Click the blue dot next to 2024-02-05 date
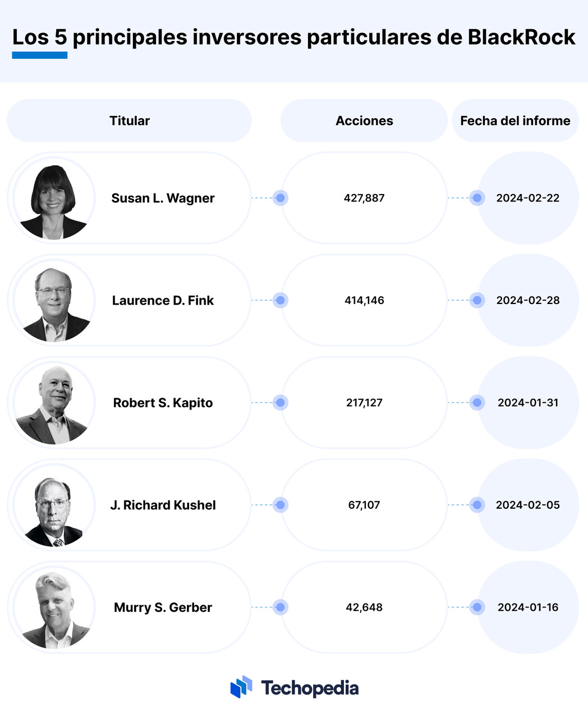Viewport: 588px width, 718px height. pos(477,505)
